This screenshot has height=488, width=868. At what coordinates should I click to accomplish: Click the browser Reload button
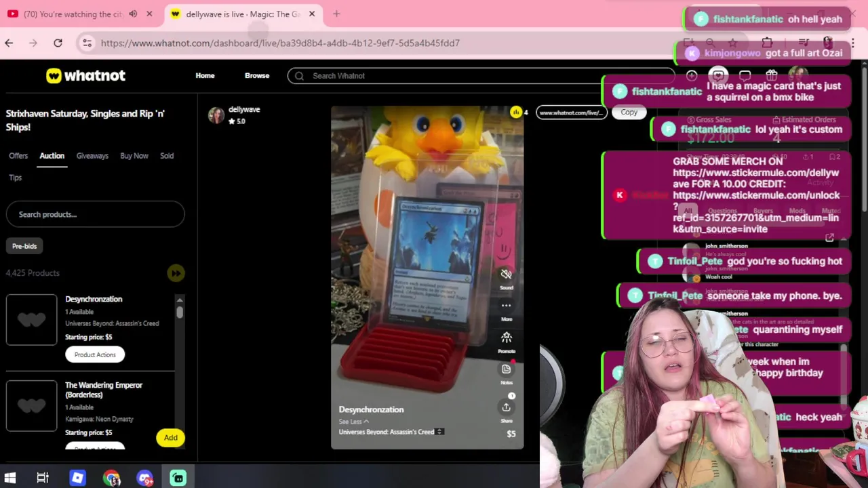(58, 43)
